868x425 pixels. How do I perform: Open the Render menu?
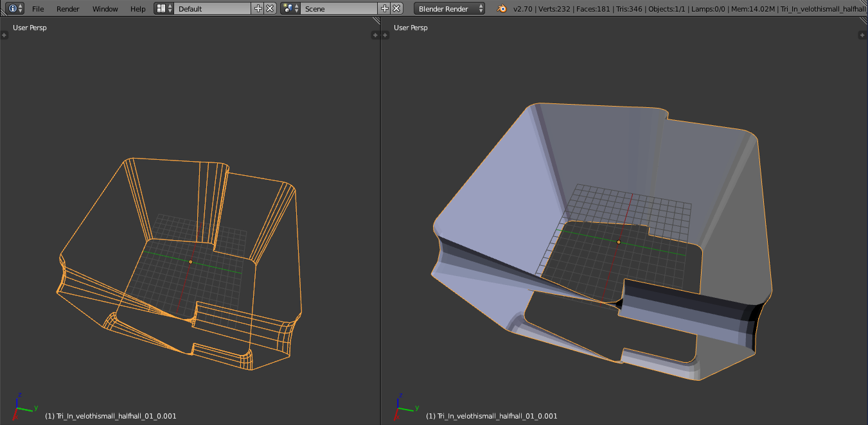[68, 9]
